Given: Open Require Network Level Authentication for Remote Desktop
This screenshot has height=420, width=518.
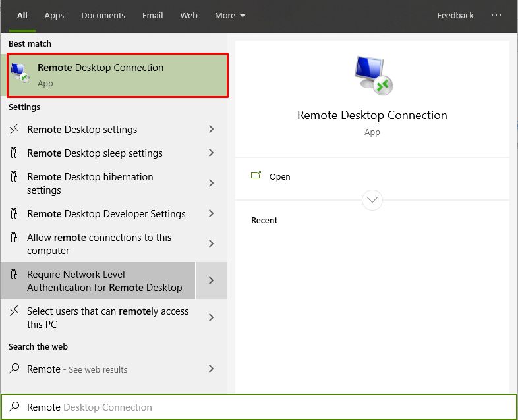Looking at the screenshot, I should pyautogui.click(x=98, y=280).
